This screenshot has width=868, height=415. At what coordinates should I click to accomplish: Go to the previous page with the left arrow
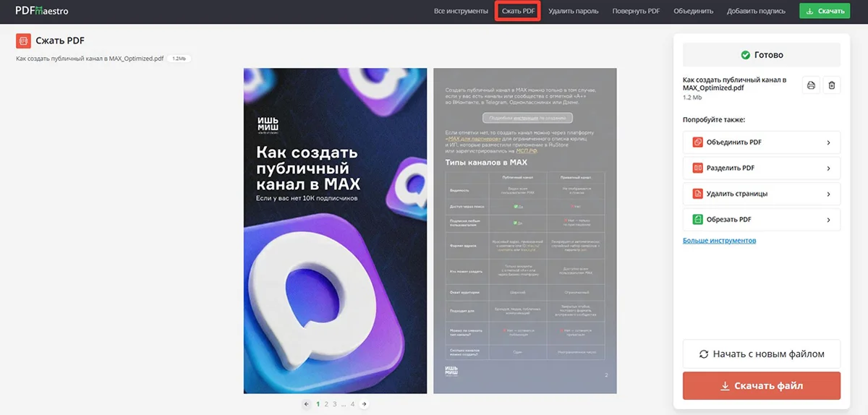tap(307, 404)
